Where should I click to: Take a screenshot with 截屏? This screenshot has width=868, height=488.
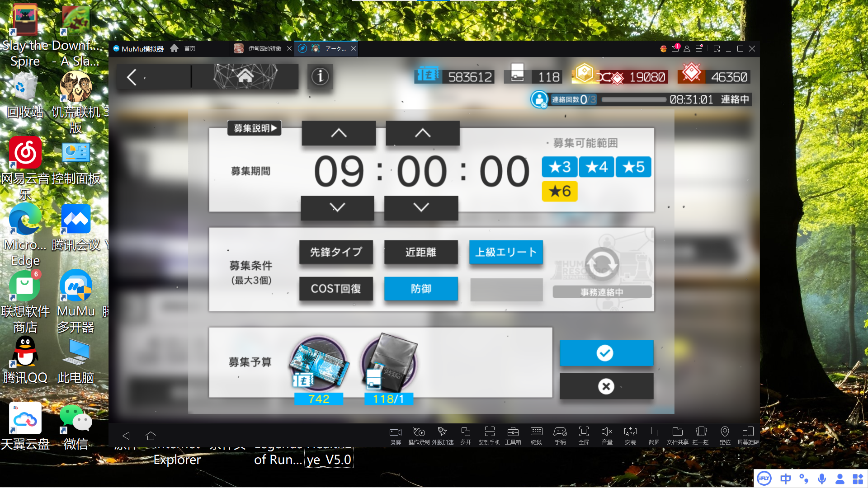pos(654,436)
